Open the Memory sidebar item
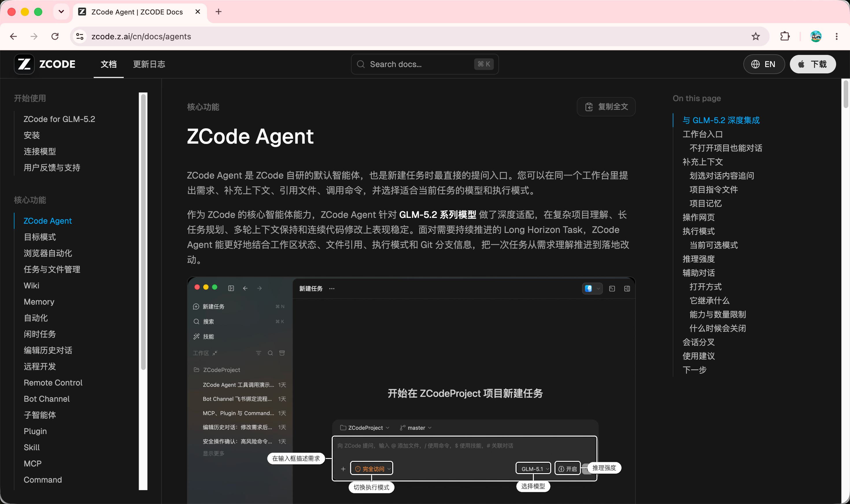Viewport: 850px width, 504px height. click(x=39, y=302)
